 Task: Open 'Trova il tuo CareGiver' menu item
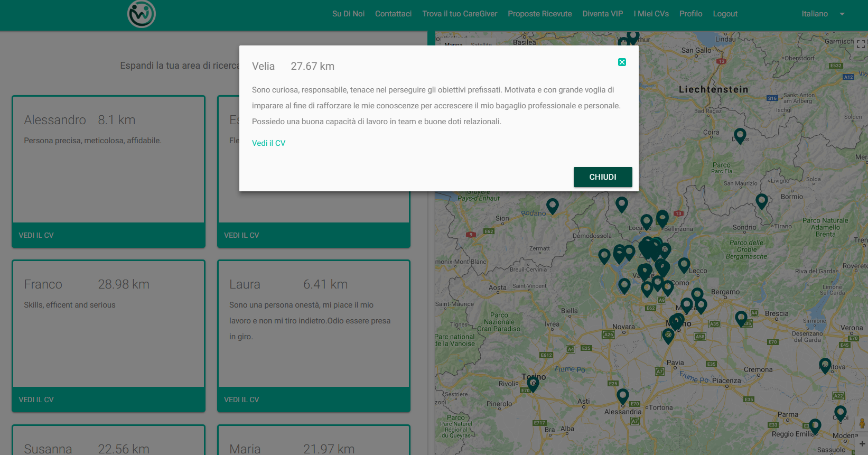(x=460, y=14)
